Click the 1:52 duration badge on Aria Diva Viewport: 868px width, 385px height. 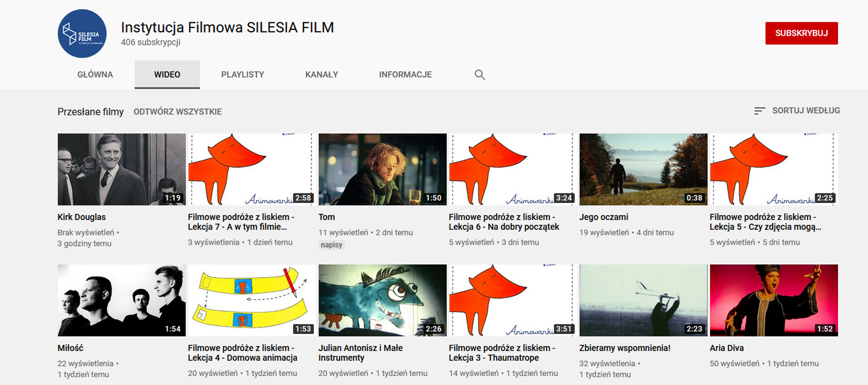pyautogui.click(x=825, y=329)
